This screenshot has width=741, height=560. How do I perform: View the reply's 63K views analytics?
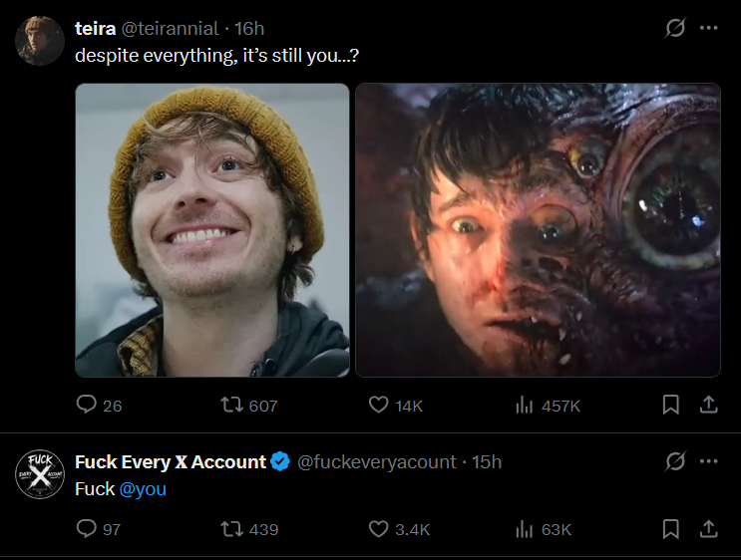point(544,529)
